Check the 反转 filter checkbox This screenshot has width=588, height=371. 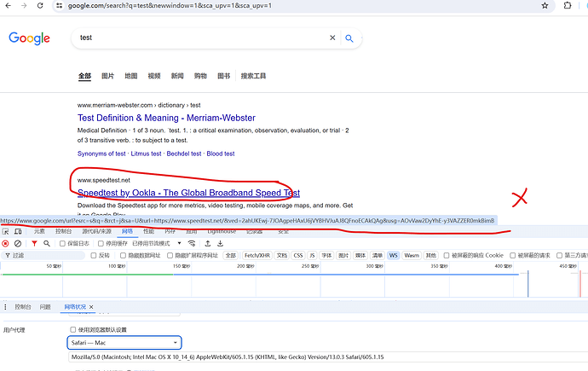coord(94,256)
